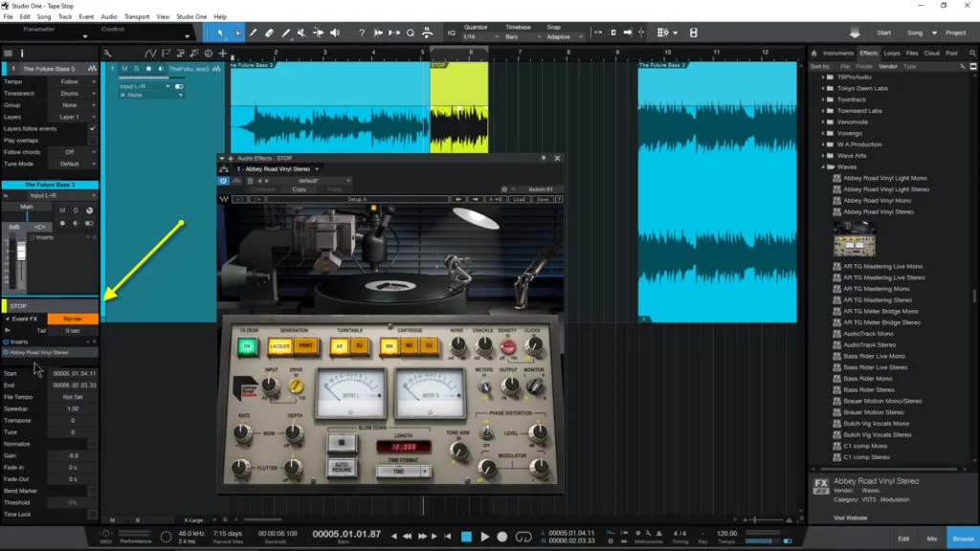This screenshot has height=551, width=980.
Task: Click the Copy button in plugin header
Action: click(x=300, y=189)
